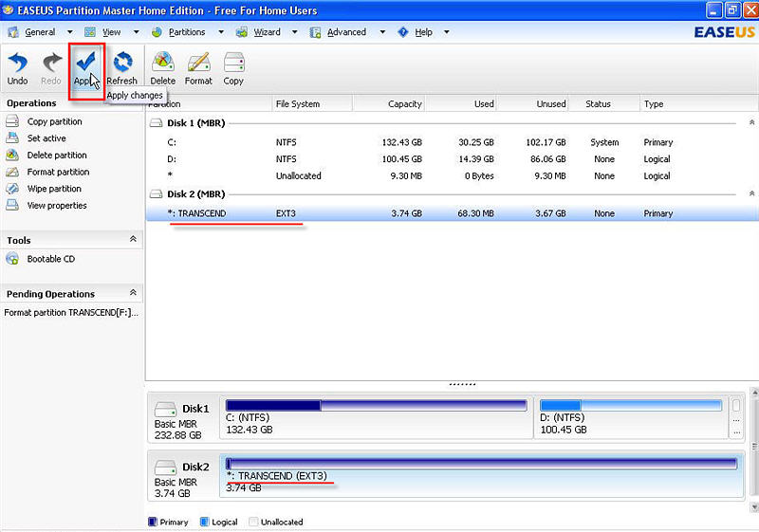
Task: Click the Disk2 drive icon in disk map
Action: [165, 468]
